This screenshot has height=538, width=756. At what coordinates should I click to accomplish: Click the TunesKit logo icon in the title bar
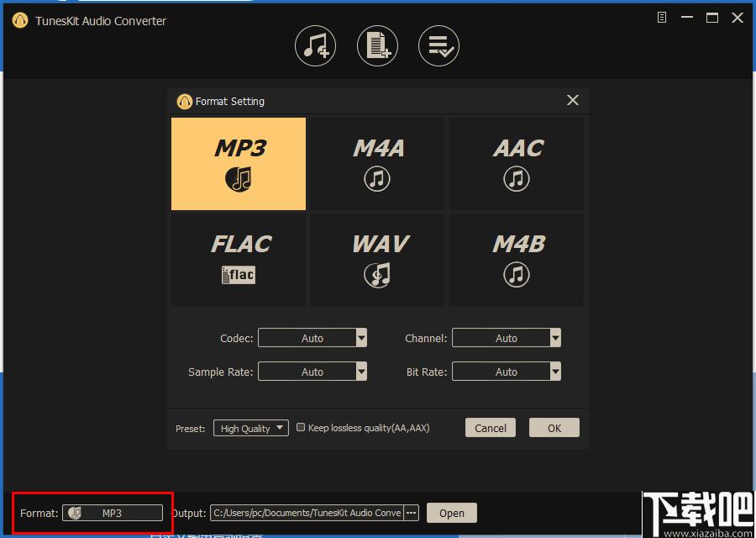point(20,20)
